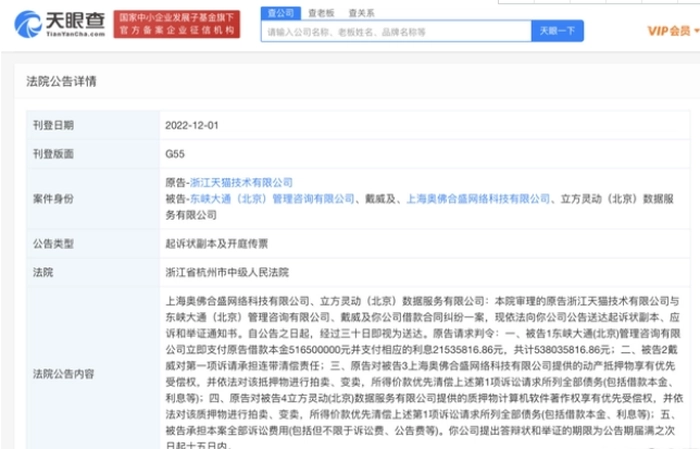Click the G55 publication page value
The width and height of the screenshot is (700, 449).
174,154
